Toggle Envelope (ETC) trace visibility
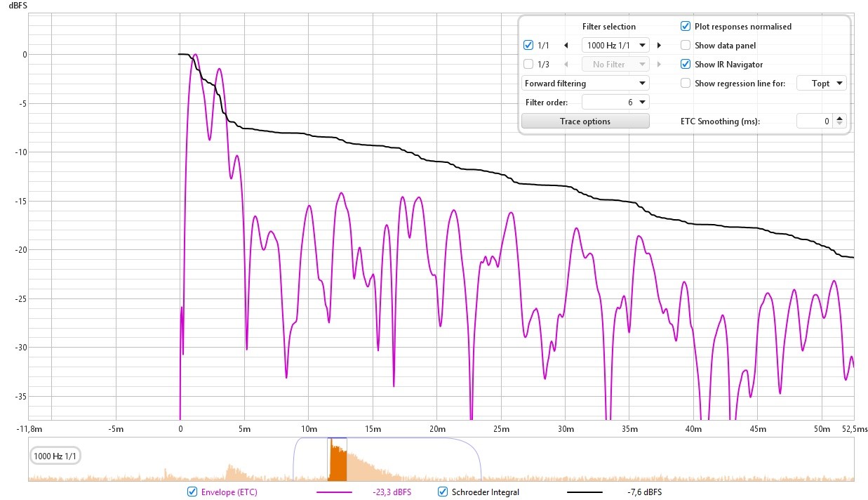Image resolution: width=868 pixels, height=500 pixels. 192,492
